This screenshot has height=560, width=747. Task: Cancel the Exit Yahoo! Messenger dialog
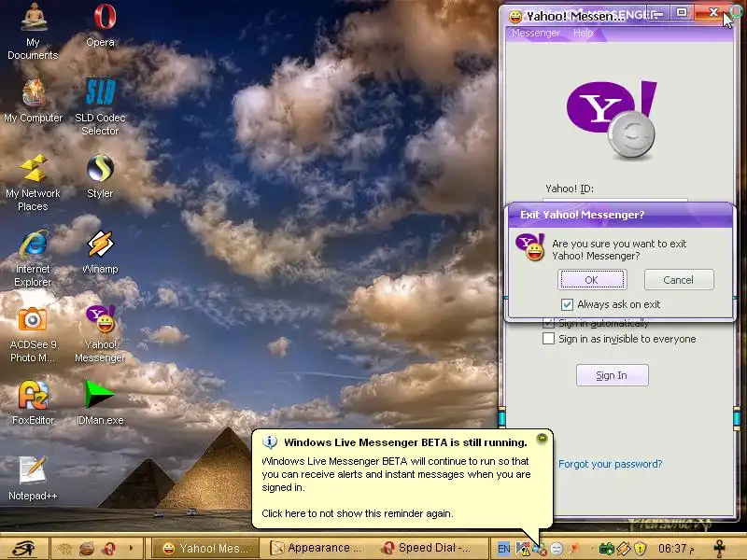(x=679, y=279)
